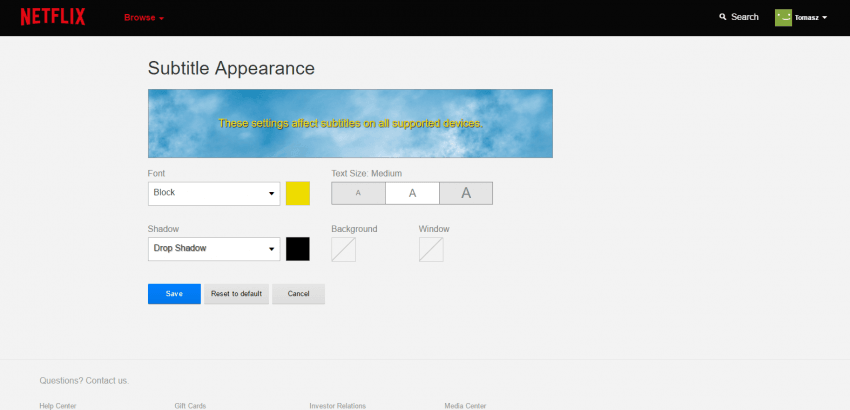Open the Investor Relations footer link

pyautogui.click(x=337, y=406)
